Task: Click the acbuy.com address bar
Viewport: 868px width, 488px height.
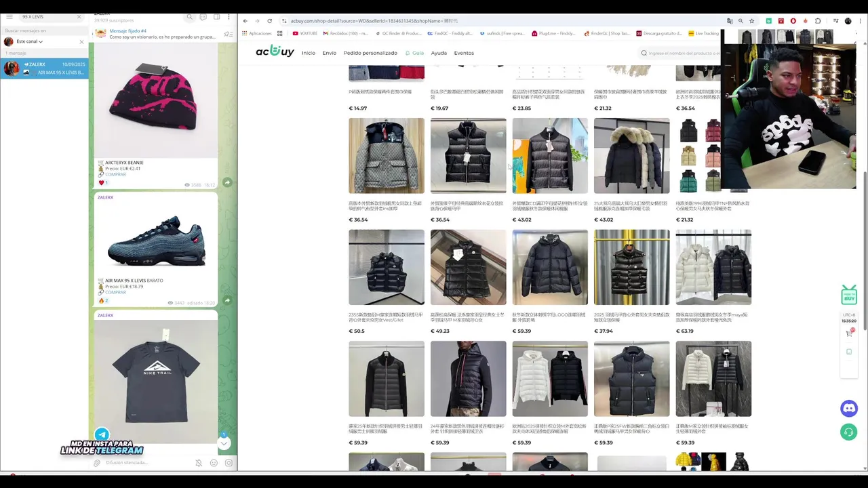Action: tap(502, 21)
